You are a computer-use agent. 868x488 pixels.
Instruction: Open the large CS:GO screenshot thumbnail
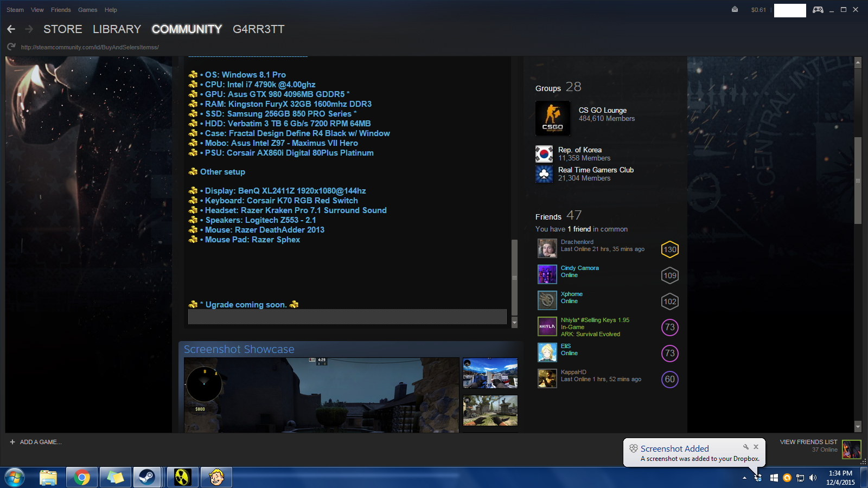(x=321, y=395)
